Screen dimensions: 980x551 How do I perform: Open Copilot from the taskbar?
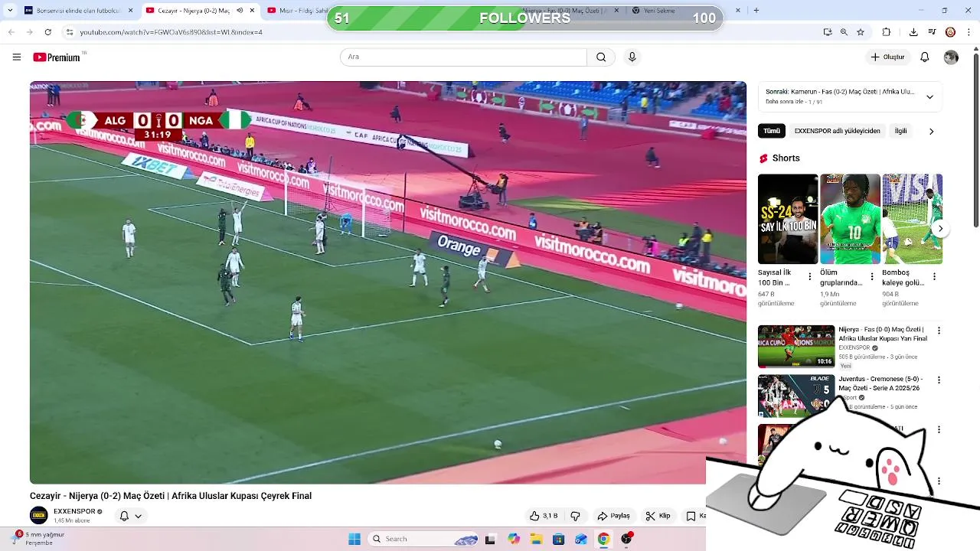pyautogui.click(x=513, y=539)
